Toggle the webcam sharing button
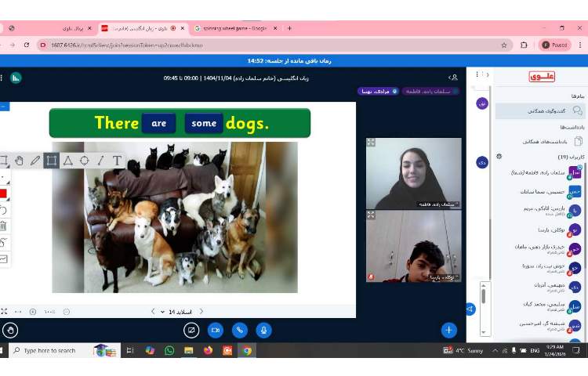Image resolution: width=588 pixels, height=376 pixels. (x=215, y=331)
